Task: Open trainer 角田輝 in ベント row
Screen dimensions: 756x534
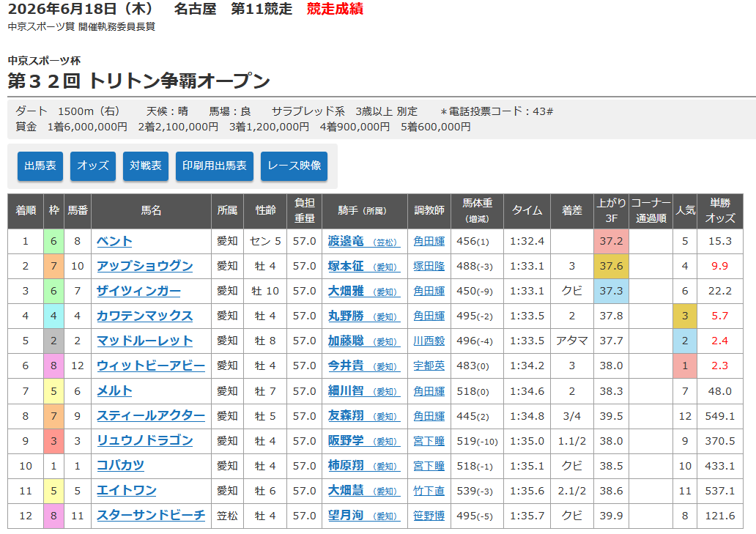Action: (429, 241)
